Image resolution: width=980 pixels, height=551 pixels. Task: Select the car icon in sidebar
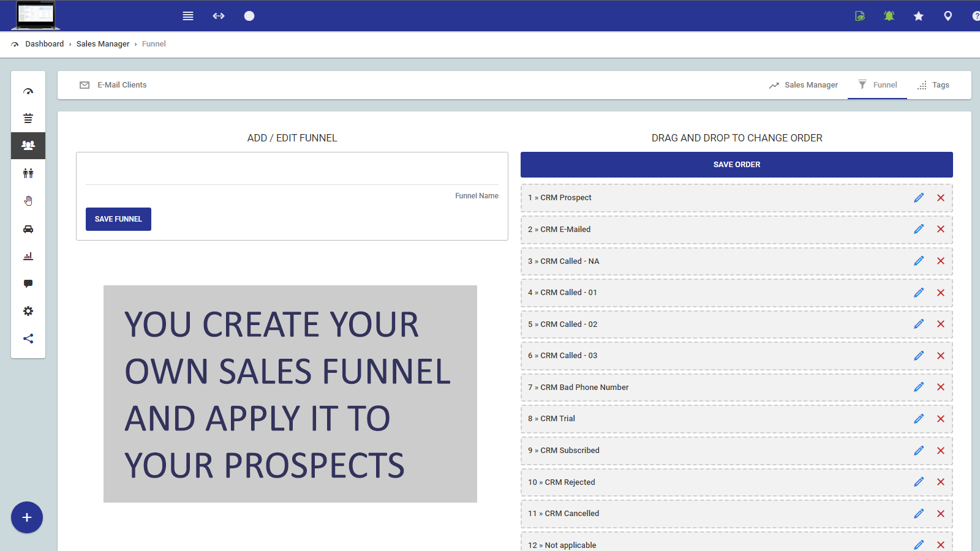pyautogui.click(x=28, y=229)
